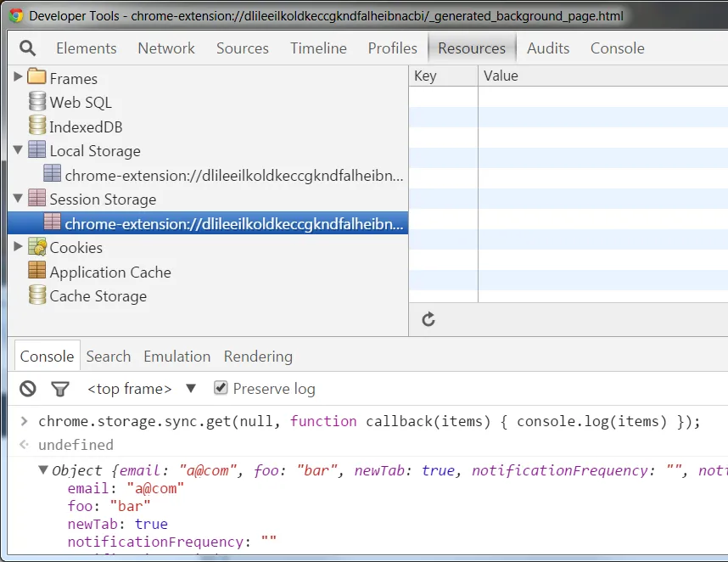Click the search magnifier icon
The width and height of the screenshot is (728, 562).
(x=27, y=48)
